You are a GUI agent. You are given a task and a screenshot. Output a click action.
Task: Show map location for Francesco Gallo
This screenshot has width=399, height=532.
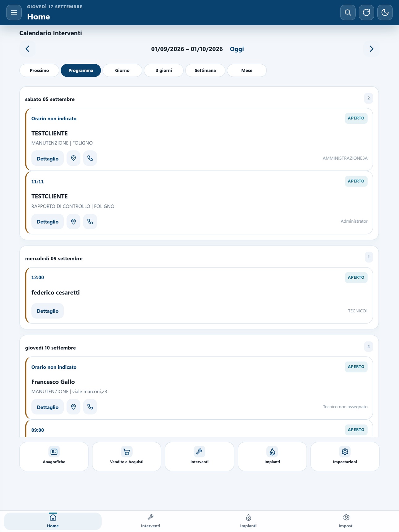(x=73, y=407)
